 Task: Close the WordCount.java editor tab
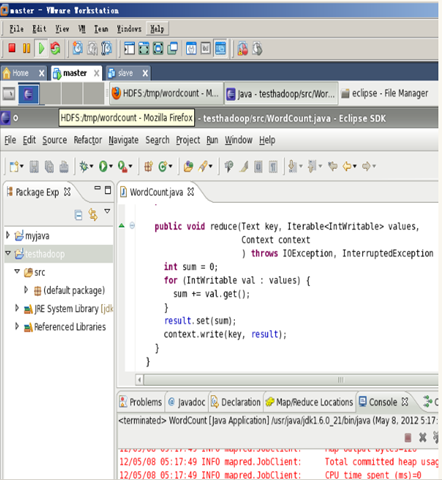coord(191,192)
